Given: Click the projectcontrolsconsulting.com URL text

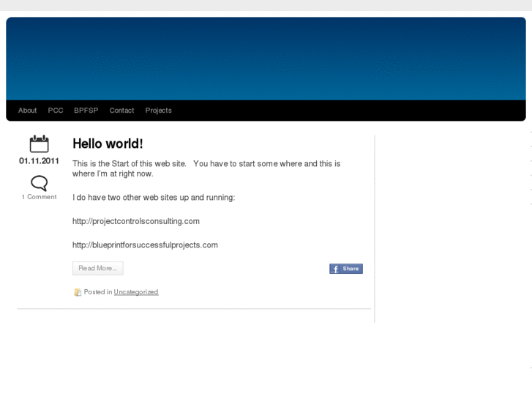Looking at the screenshot, I should [136, 221].
